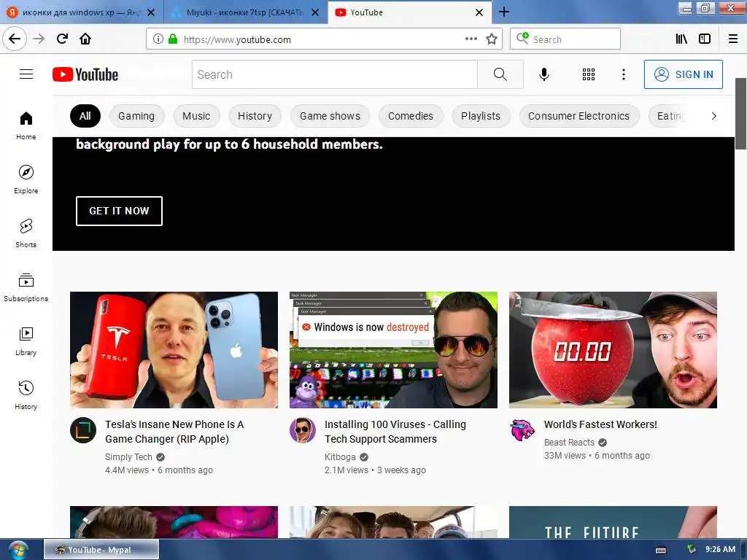Filter by Music chip

196,116
